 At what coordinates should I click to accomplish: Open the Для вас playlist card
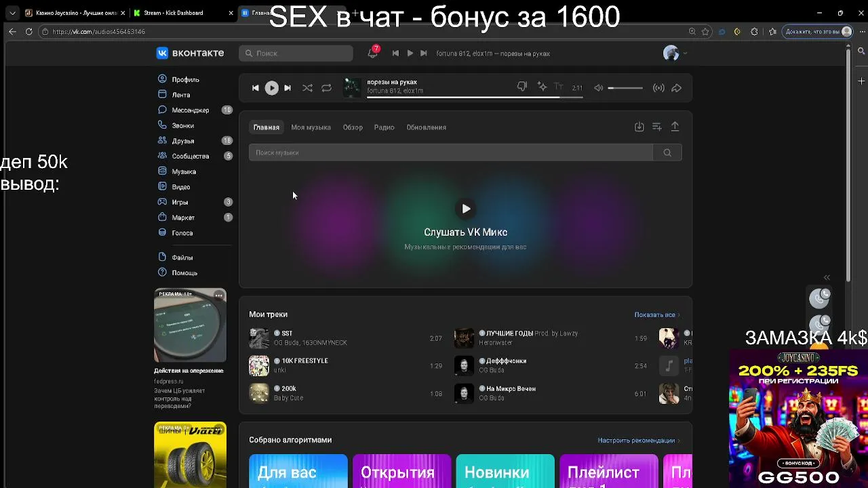(298, 471)
